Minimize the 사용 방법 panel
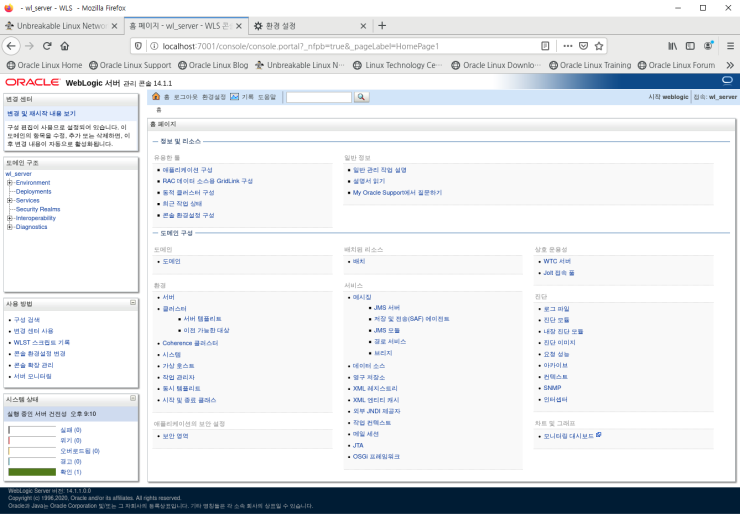Screen dimensions: 740x515 click(x=133, y=303)
